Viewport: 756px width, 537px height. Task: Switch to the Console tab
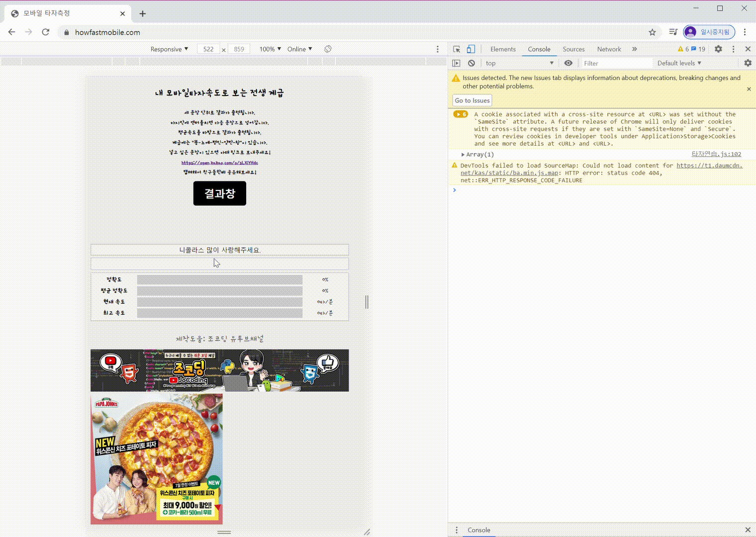[x=539, y=49]
